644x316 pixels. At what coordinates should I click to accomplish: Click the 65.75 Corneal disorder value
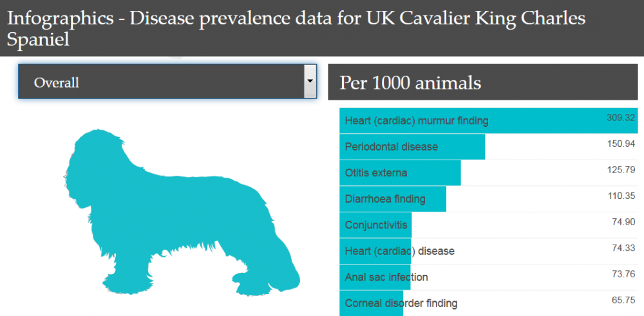pos(623,300)
